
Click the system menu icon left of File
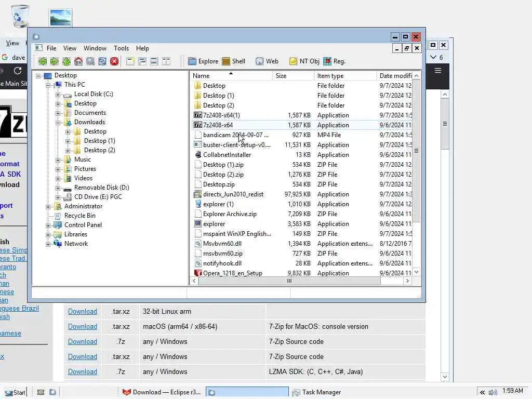click(x=38, y=48)
